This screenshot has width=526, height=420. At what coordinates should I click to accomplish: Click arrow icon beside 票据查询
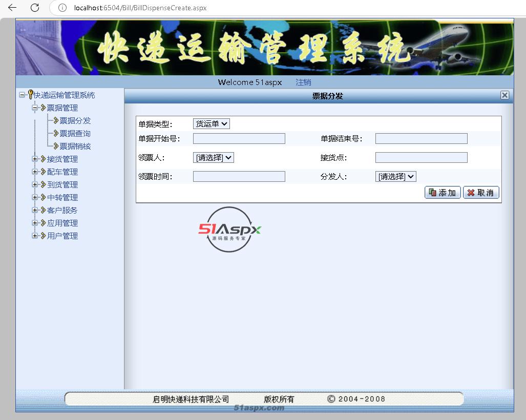[56, 133]
